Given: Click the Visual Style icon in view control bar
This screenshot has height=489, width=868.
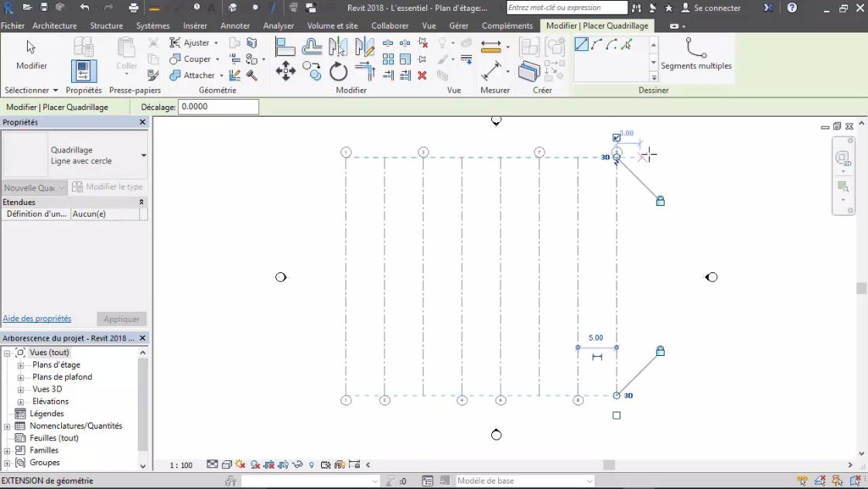Looking at the screenshot, I should [227, 465].
